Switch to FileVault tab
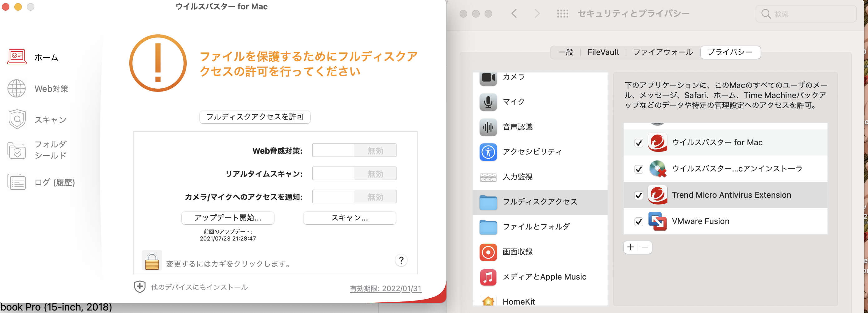The width and height of the screenshot is (868, 313). click(x=603, y=52)
